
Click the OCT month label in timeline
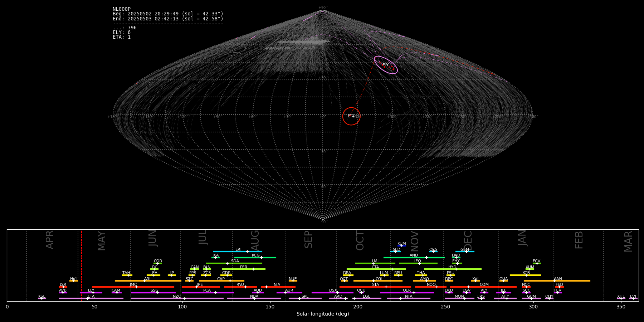[360, 241]
